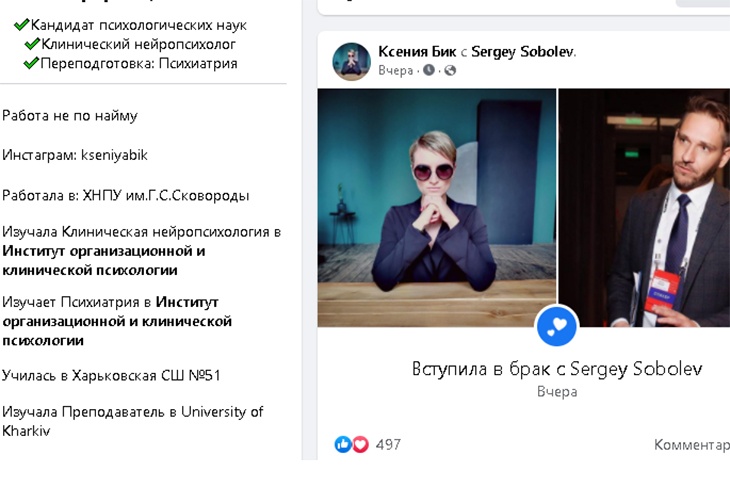Click the Инстаграм: kseniyabik line

(x=75, y=155)
